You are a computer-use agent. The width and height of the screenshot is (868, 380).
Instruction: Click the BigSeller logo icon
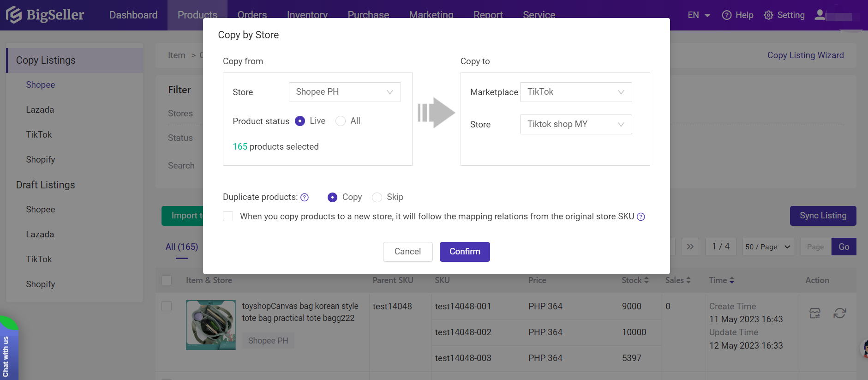pyautogui.click(x=14, y=15)
